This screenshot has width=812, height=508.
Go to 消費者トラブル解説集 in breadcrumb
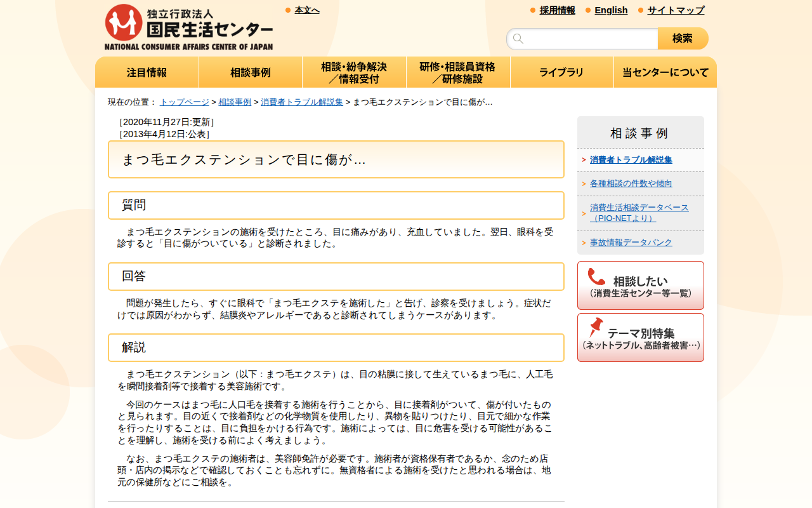pos(302,102)
